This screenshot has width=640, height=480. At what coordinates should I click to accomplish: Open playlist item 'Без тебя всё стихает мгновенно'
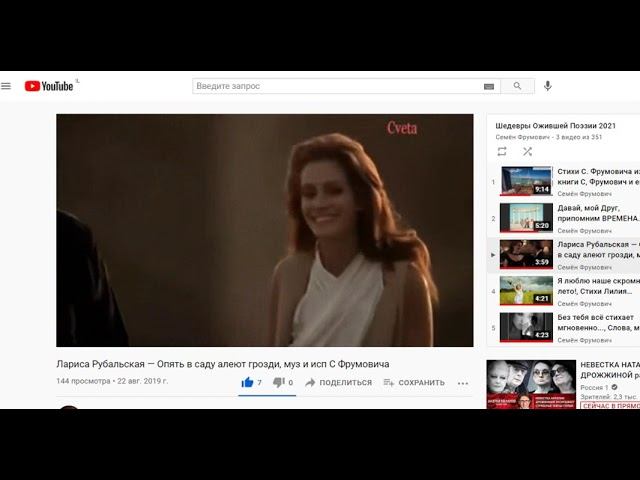pyautogui.click(x=598, y=322)
